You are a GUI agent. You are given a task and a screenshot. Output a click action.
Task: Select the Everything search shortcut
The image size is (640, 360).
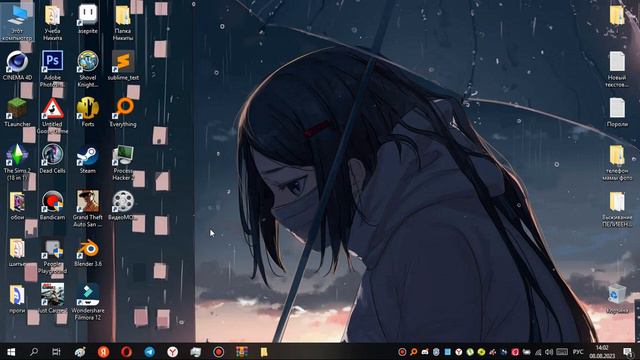coord(123,112)
